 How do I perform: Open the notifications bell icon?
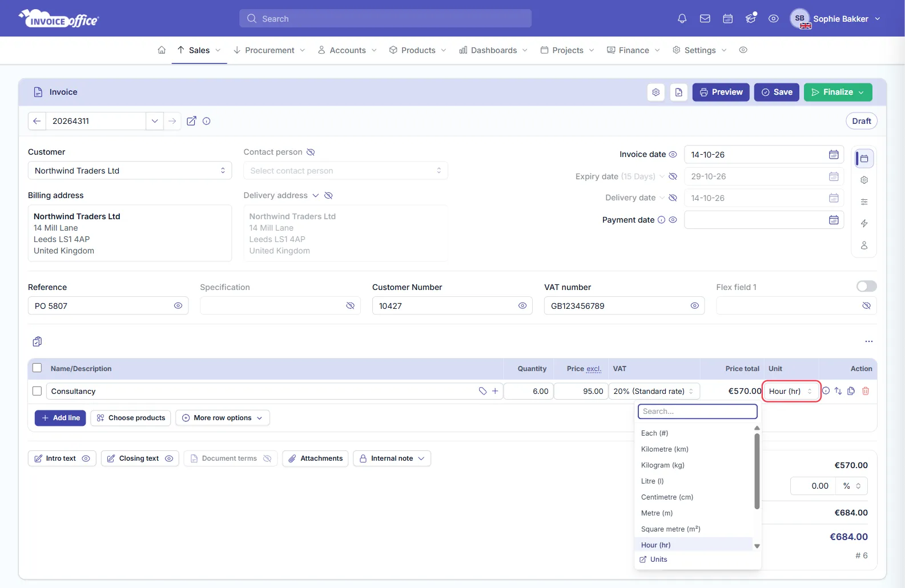coord(682,19)
